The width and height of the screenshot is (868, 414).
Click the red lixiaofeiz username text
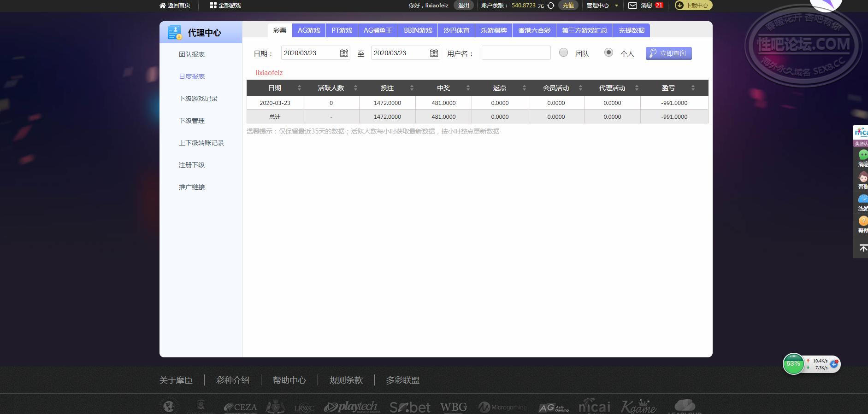(x=269, y=73)
